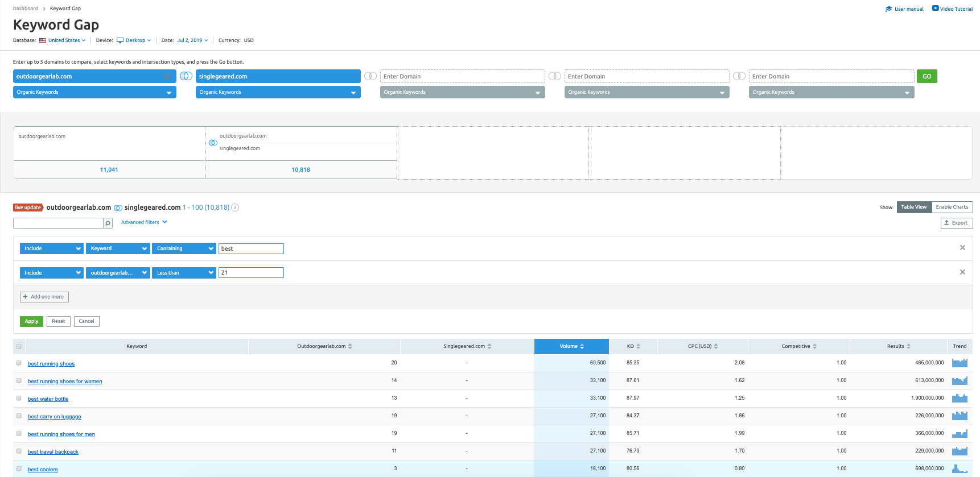Check the box for best carry on luggage

pyautogui.click(x=19, y=416)
